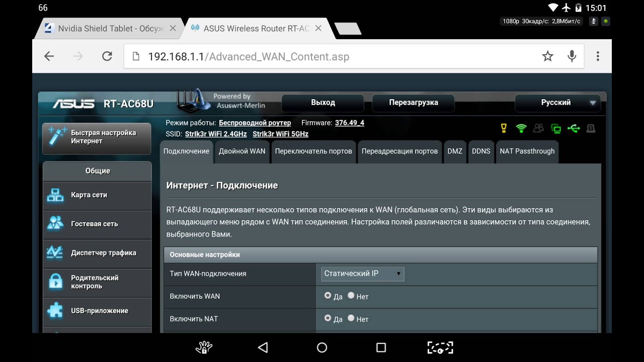
Task: Open a new browser tab
Action: click(x=348, y=29)
